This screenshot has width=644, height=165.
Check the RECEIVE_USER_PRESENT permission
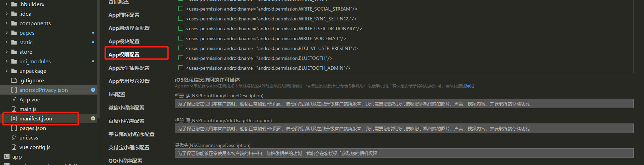pyautogui.click(x=181, y=48)
